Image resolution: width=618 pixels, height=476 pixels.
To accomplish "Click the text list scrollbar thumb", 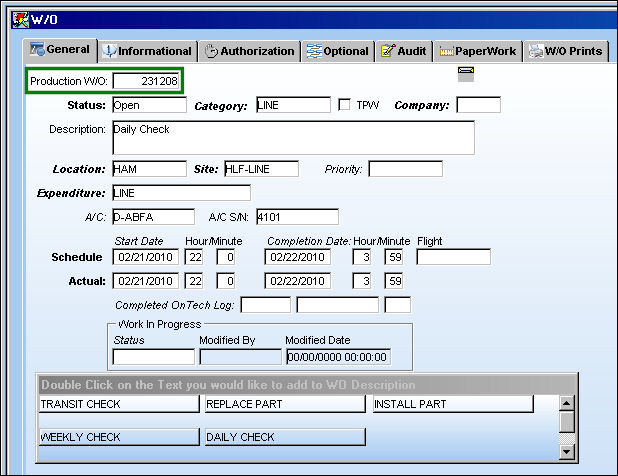I will (x=567, y=422).
